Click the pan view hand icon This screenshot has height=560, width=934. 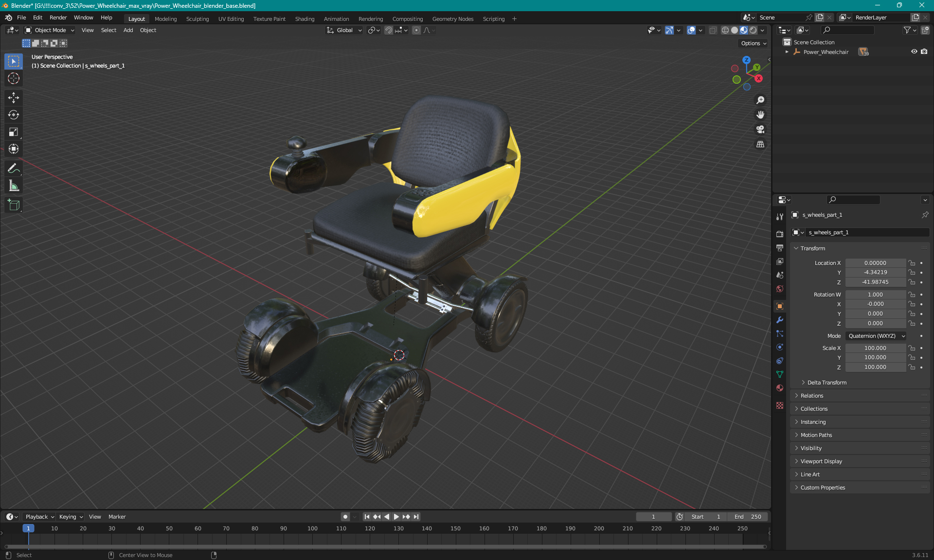click(x=760, y=115)
